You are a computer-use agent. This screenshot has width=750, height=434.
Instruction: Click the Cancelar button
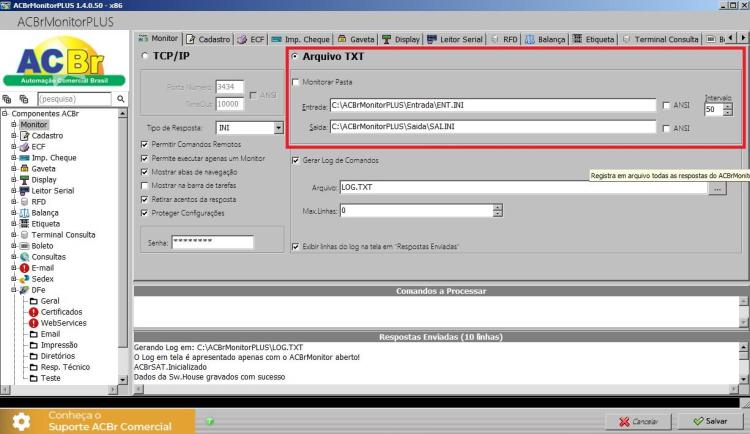639,422
